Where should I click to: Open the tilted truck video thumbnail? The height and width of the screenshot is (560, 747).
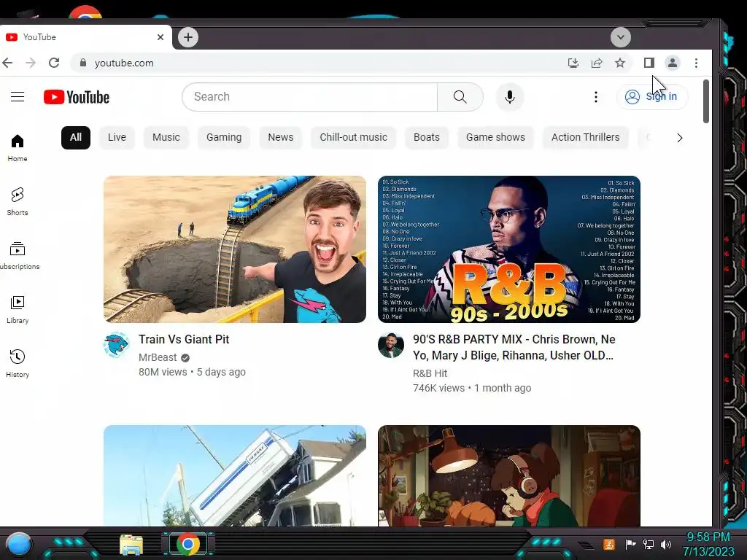[x=235, y=475]
